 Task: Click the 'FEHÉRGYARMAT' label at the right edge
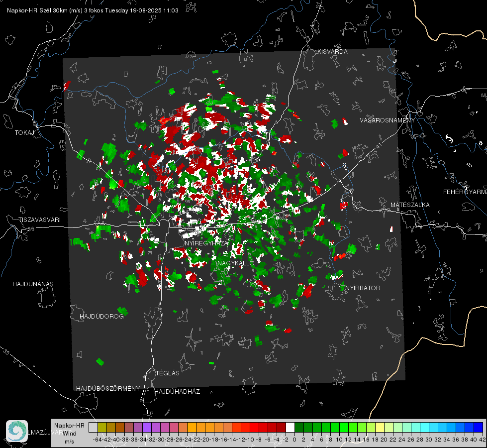pyautogui.click(x=465, y=192)
